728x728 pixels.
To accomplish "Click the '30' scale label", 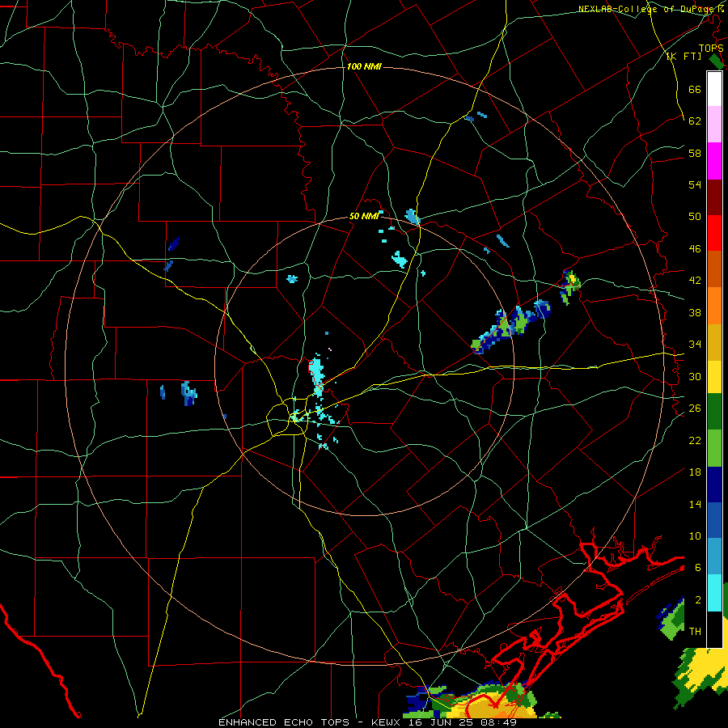I will tap(695, 376).
